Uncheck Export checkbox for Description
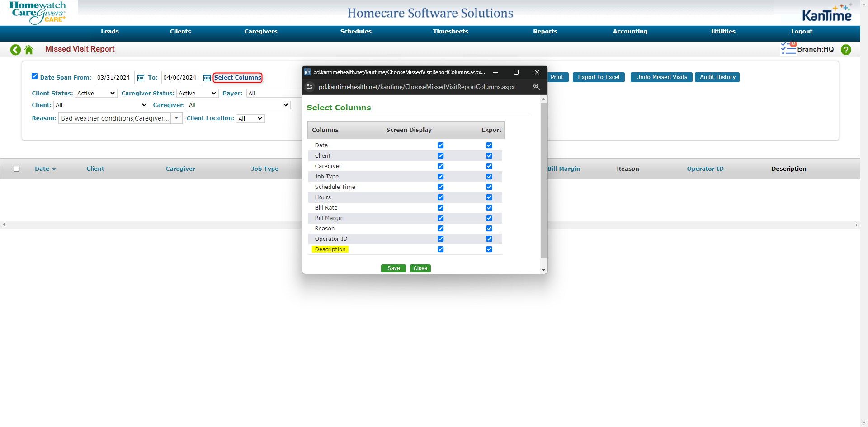Viewport: 868px width, 427px height. click(x=489, y=249)
